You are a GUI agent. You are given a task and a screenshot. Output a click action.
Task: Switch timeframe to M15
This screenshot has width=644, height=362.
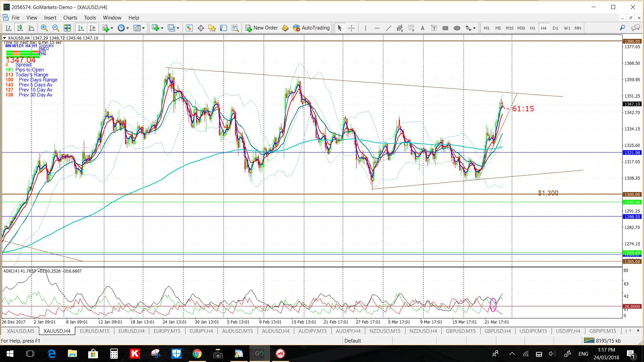[x=509, y=28]
